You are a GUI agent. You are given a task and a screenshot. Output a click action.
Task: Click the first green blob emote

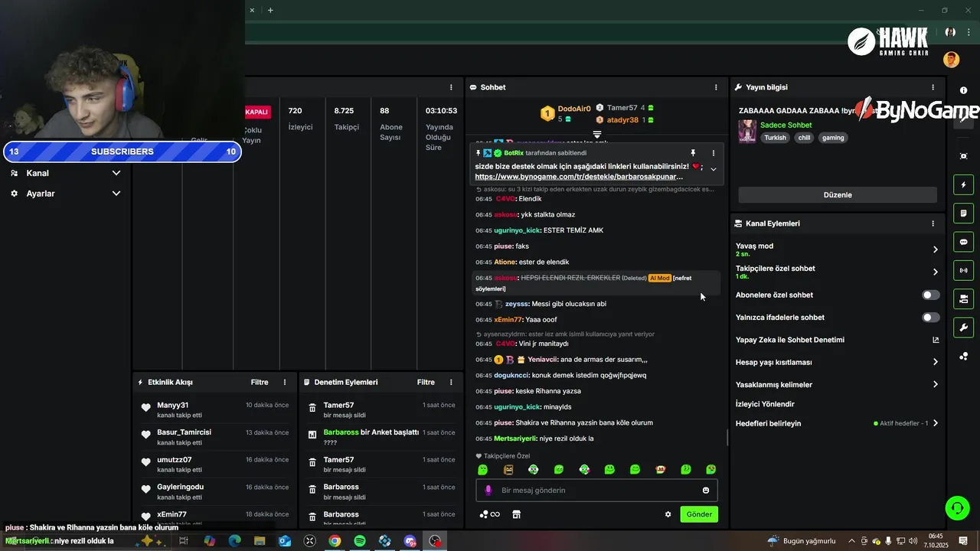(482, 469)
